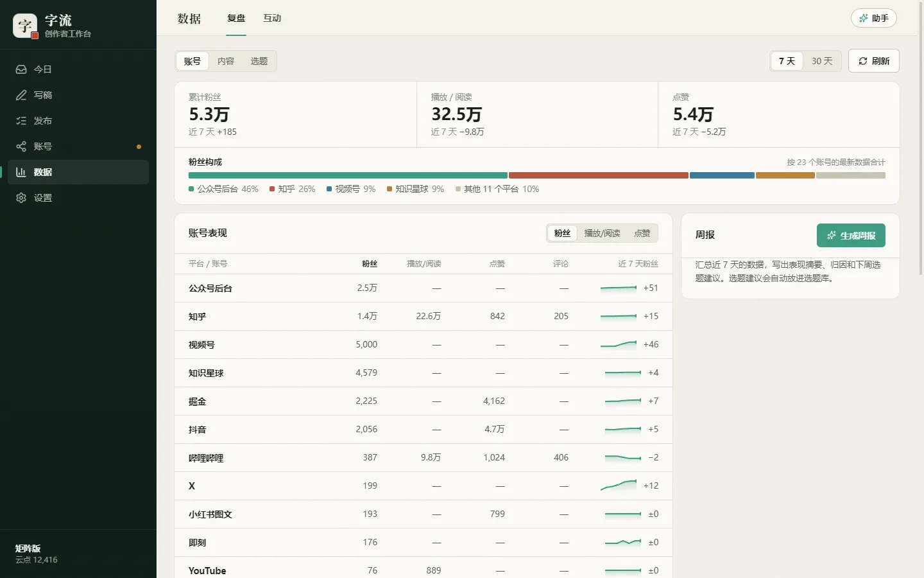Viewport: 924px width, 578px height.
Task: Click the 账号 share icon in sidebar
Action: [21, 146]
